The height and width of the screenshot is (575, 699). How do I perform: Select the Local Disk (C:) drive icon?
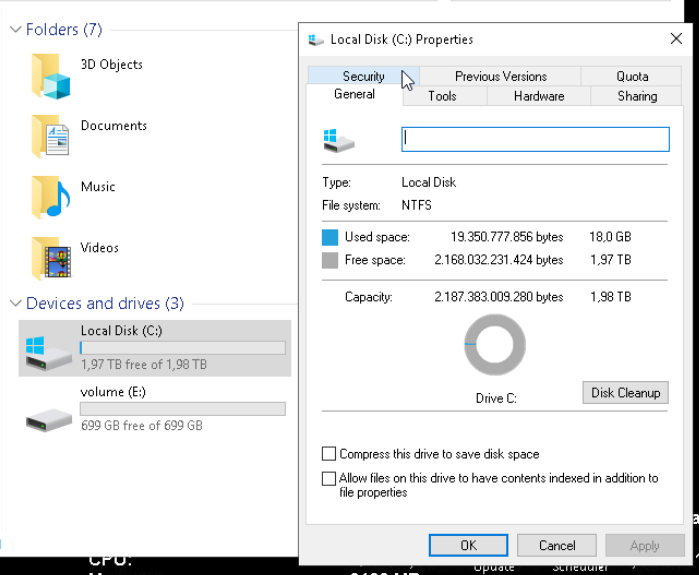coord(49,349)
